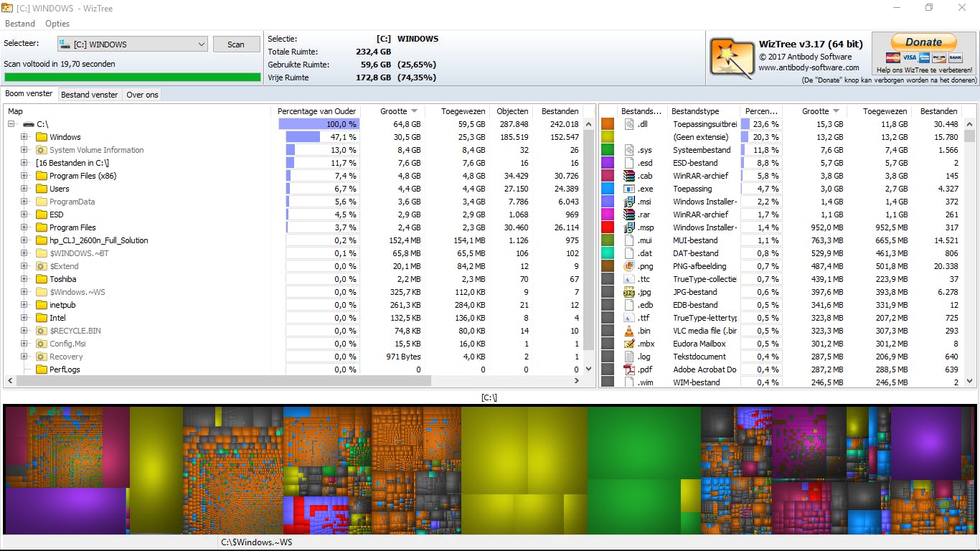Click the .dll file type icon

click(x=629, y=124)
